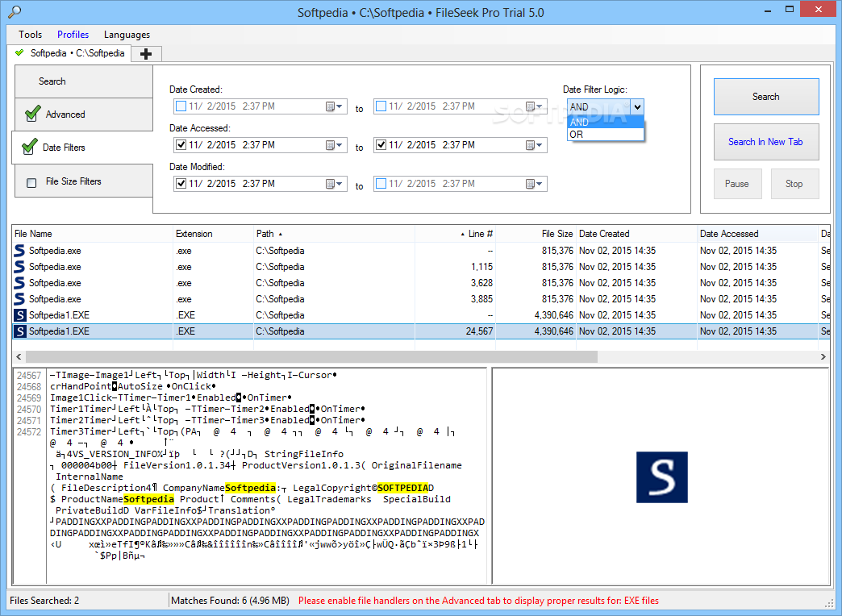Enable the Date Modified end checkbox

[x=381, y=184]
